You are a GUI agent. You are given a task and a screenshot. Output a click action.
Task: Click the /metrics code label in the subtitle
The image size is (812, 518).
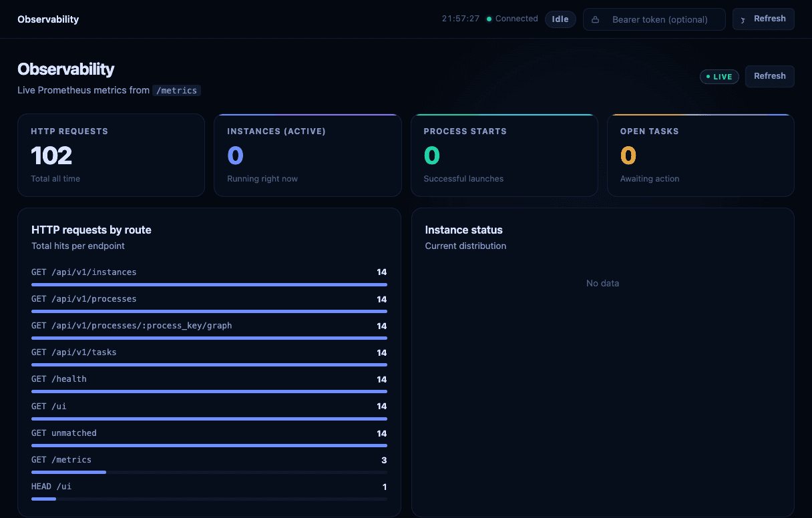pyautogui.click(x=176, y=90)
